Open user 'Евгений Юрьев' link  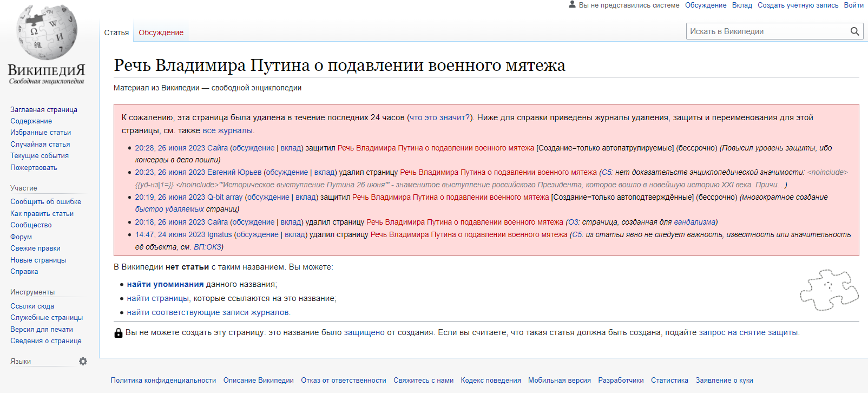tap(234, 172)
